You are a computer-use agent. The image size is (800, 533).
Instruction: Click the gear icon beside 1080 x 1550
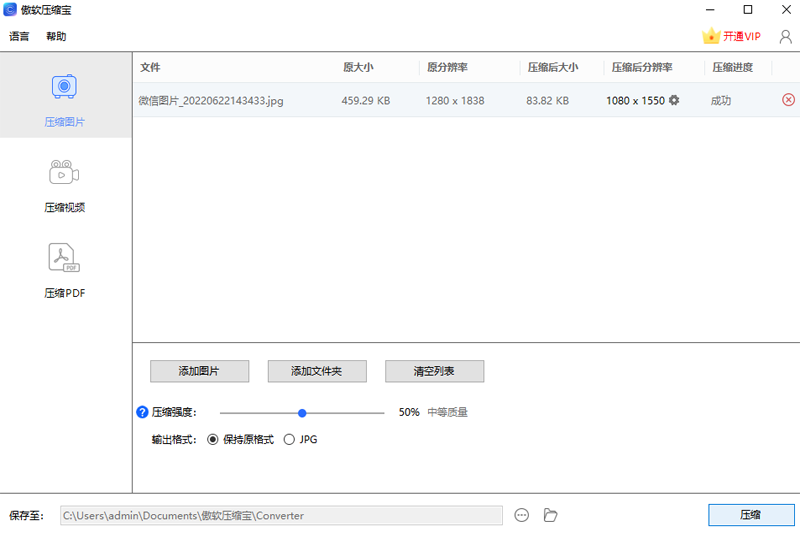click(674, 100)
